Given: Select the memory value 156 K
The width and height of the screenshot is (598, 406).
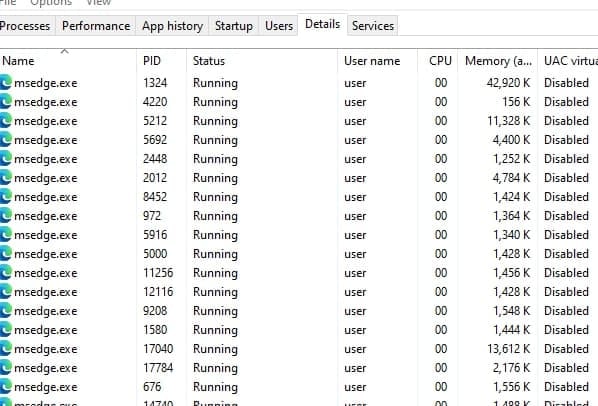Looking at the screenshot, I should [516, 102].
